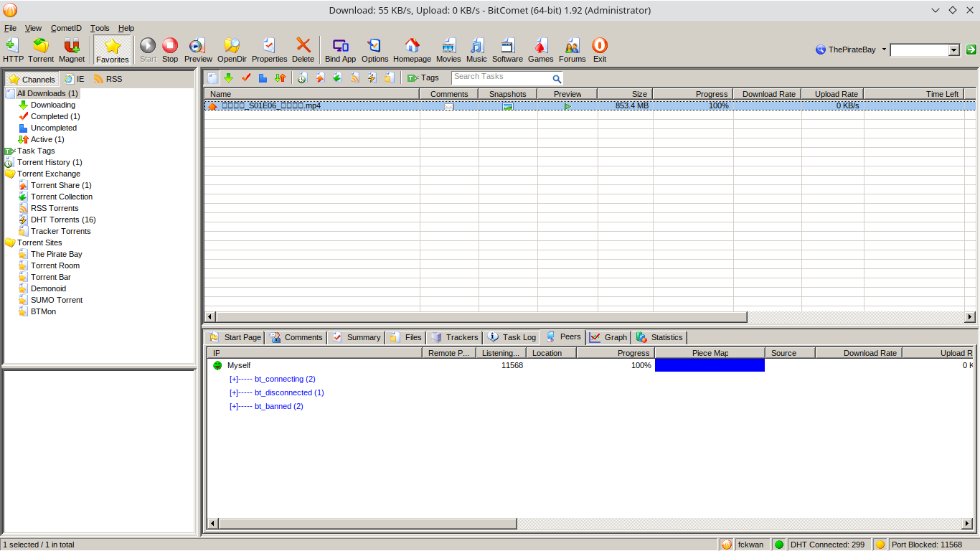980x551 pixels.
Task: Click the Port Blocked status light
Action: pyautogui.click(x=880, y=544)
